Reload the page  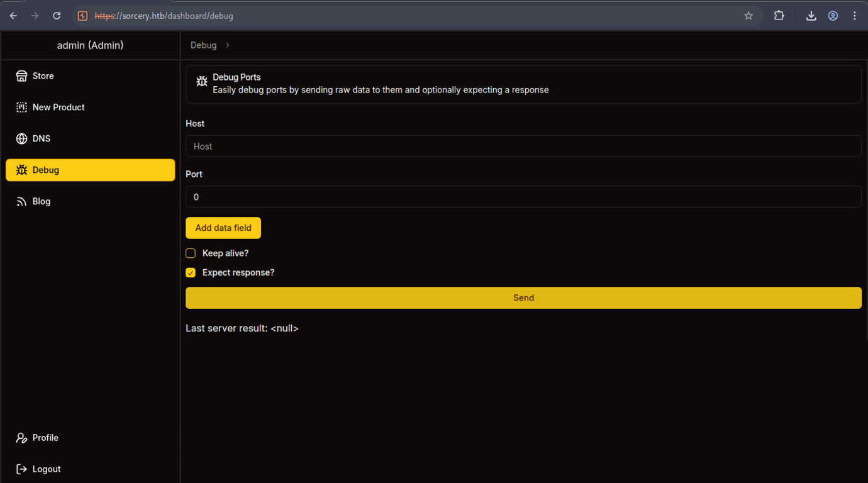[57, 16]
